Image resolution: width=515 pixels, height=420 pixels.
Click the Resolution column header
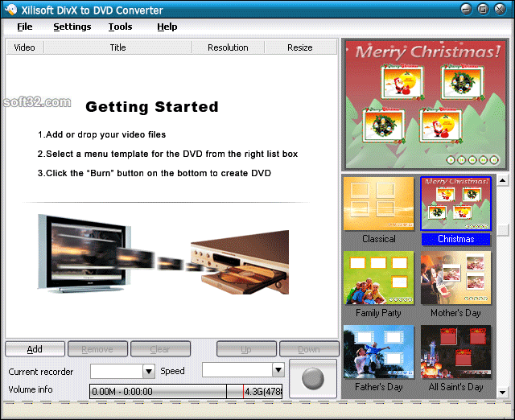(228, 47)
